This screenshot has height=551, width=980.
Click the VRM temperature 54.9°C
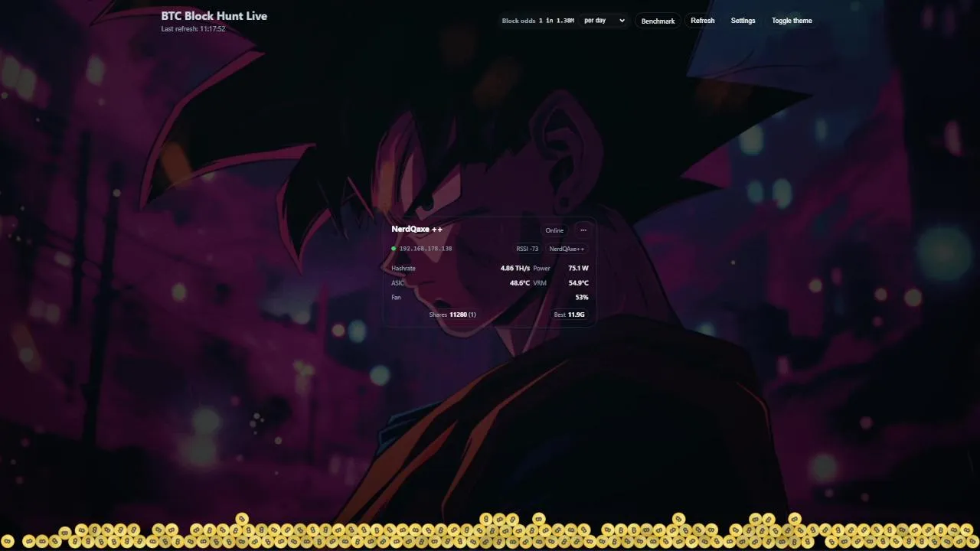coord(579,283)
